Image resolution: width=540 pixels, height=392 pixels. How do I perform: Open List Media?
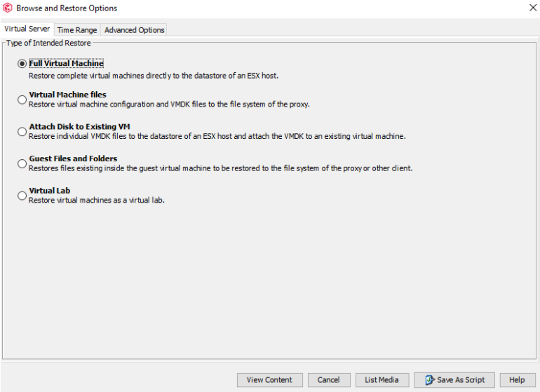click(x=382, y=380)
